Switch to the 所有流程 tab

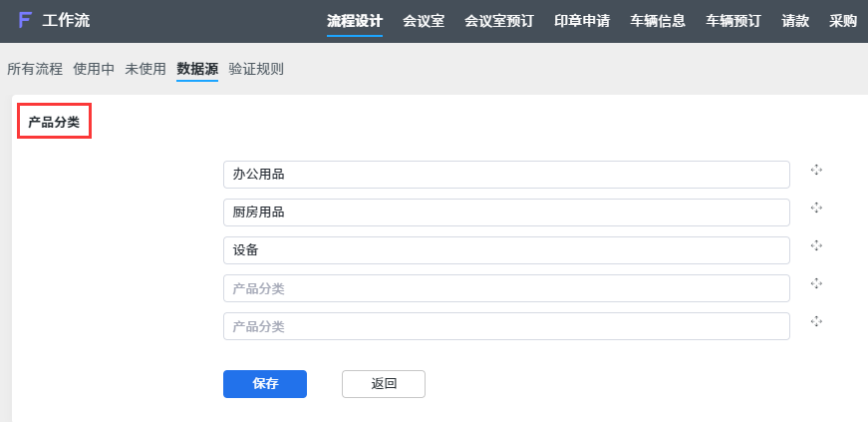[x=35, y=69]
